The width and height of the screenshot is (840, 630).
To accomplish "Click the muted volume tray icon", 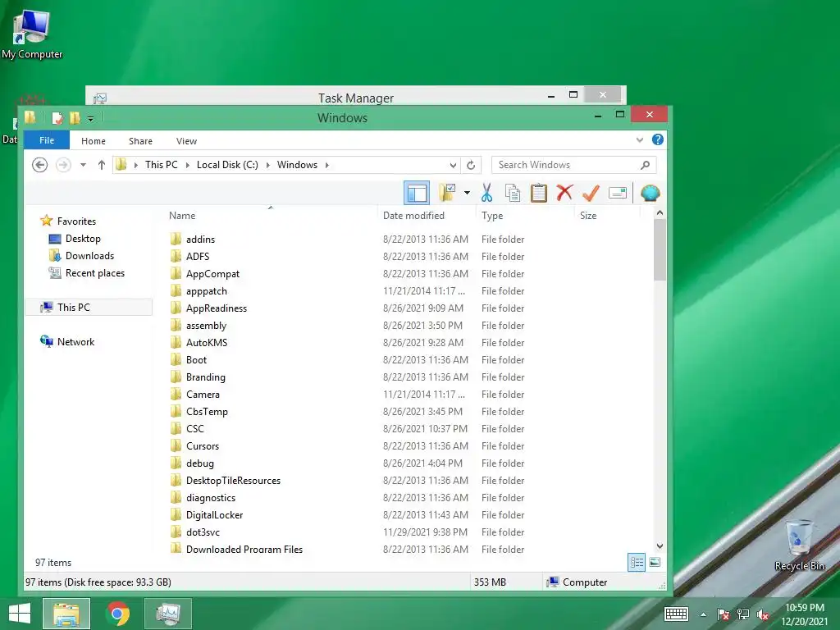I will [762, 614].
